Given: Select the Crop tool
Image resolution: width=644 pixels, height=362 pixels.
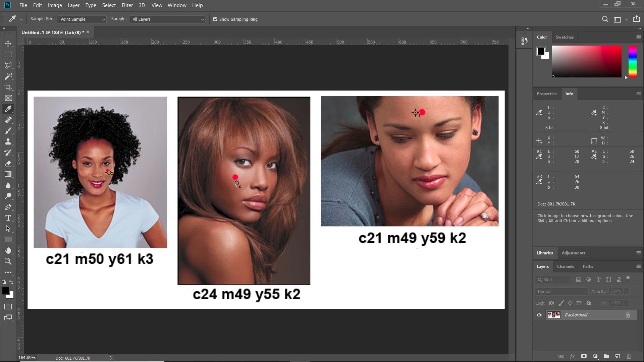Looking at the screenshot, I should [8, 87].
